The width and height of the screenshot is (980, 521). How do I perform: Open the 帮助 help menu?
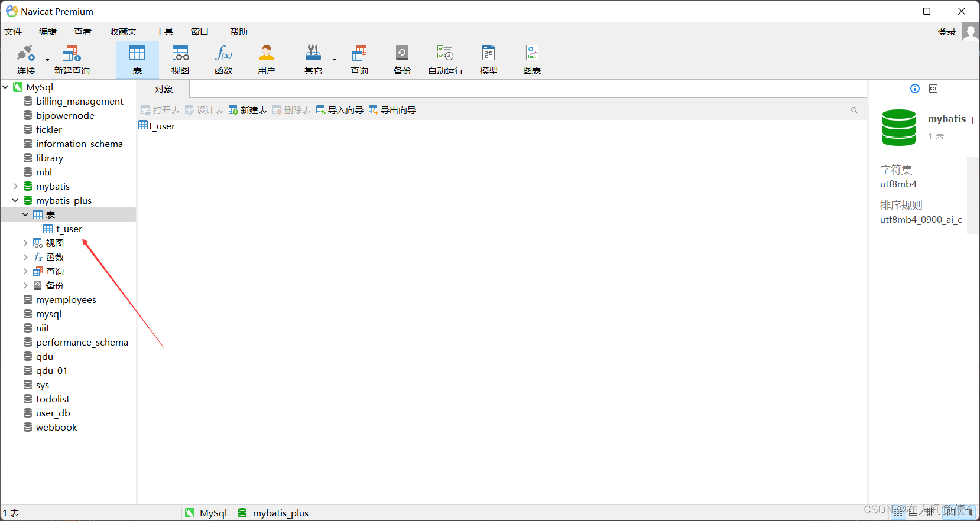point(239,32)
